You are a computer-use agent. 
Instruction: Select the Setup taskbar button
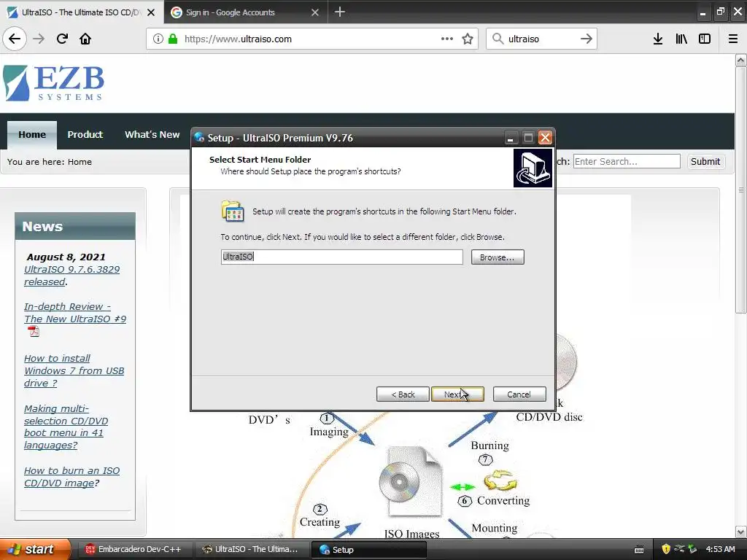click(x=368, y=550)
